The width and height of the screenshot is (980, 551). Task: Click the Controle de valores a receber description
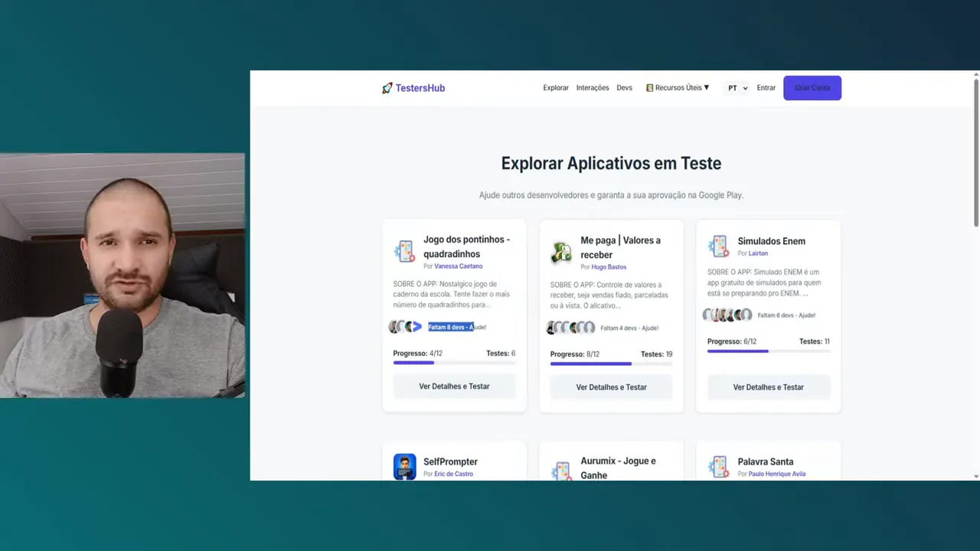(x=609, y=295)
